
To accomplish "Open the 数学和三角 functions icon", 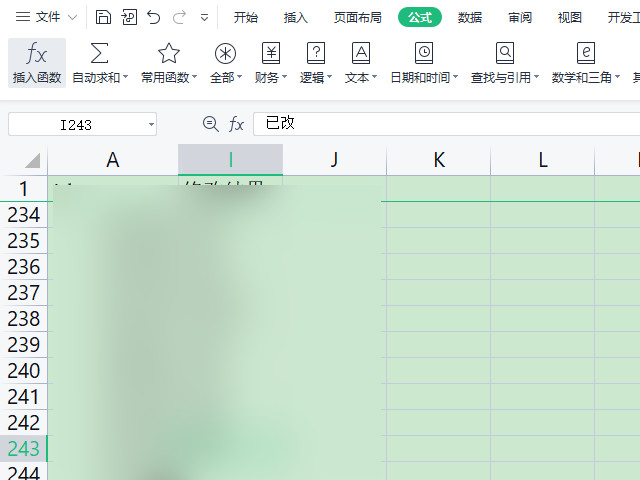I will [586, 53].
